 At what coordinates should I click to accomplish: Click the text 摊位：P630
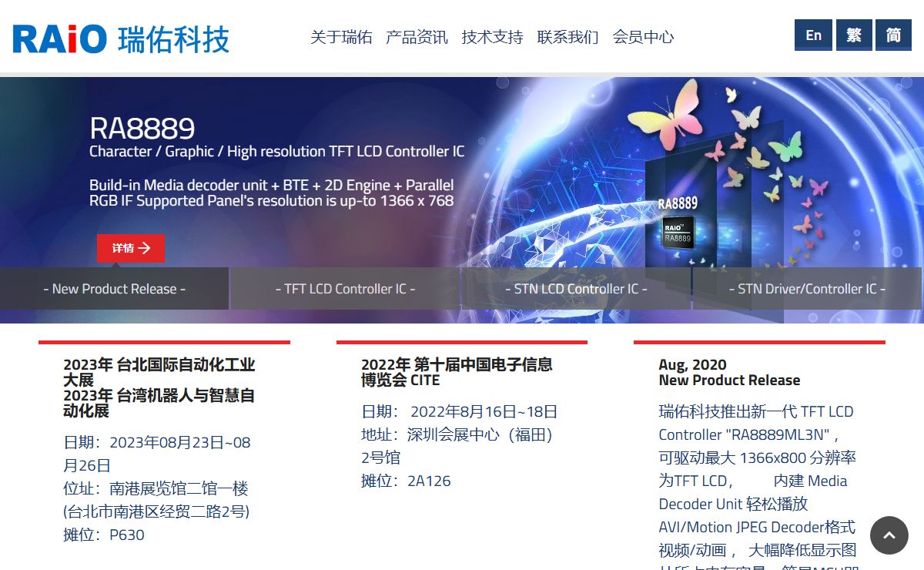tap(104, 535)
